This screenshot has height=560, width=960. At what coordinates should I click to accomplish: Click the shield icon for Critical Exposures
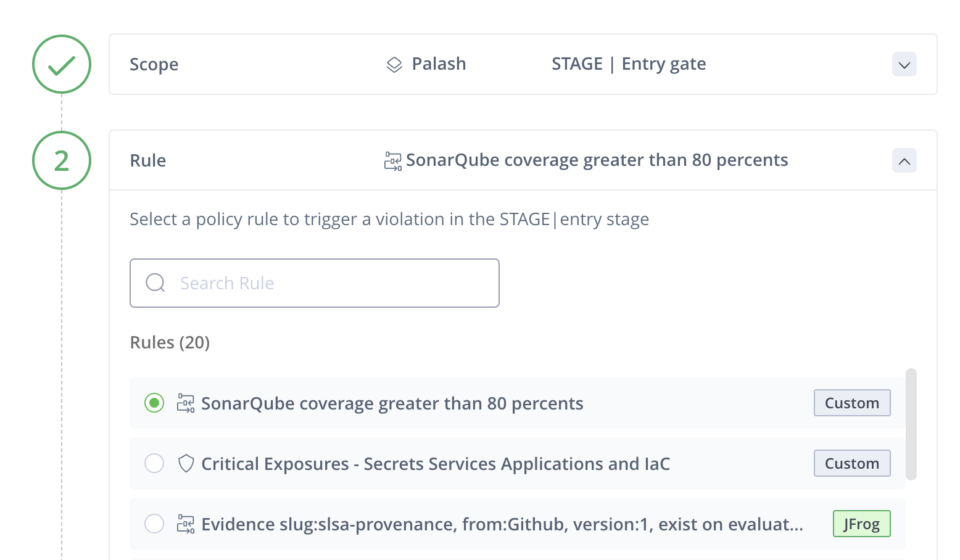[x=186, y=464]
